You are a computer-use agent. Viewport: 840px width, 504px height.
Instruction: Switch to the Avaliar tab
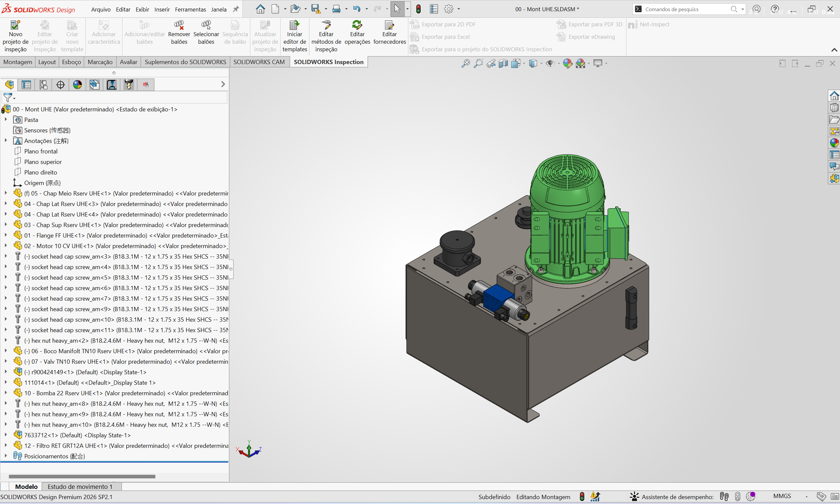tap(128, 62)
